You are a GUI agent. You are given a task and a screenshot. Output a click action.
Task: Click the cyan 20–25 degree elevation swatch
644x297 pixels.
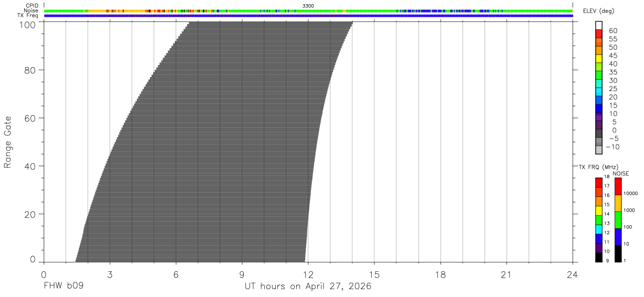[598, 92]
